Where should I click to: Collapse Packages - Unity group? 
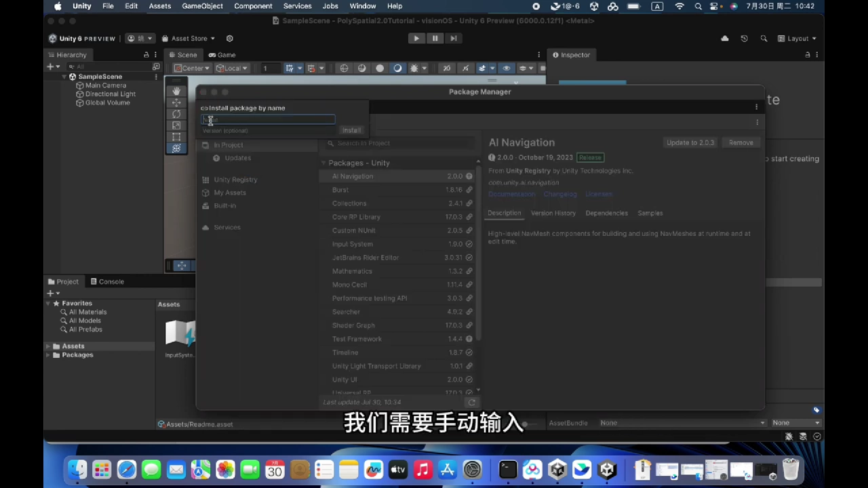[323, 163]
